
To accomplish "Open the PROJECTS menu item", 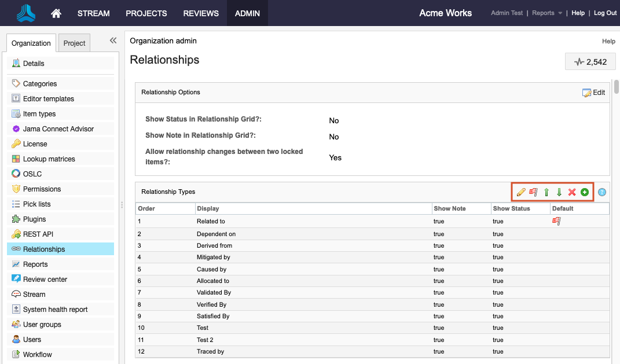I will click(x=146, y=13).
